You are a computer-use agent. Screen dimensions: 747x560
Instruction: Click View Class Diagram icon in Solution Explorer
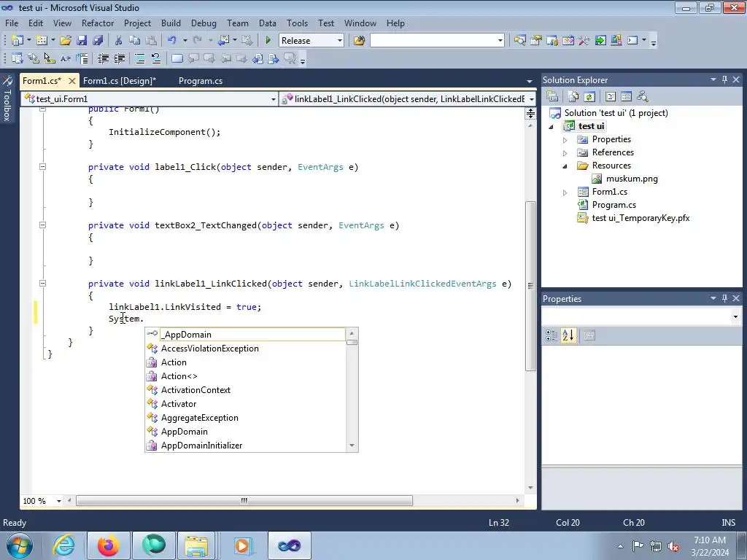pos(643,97)
